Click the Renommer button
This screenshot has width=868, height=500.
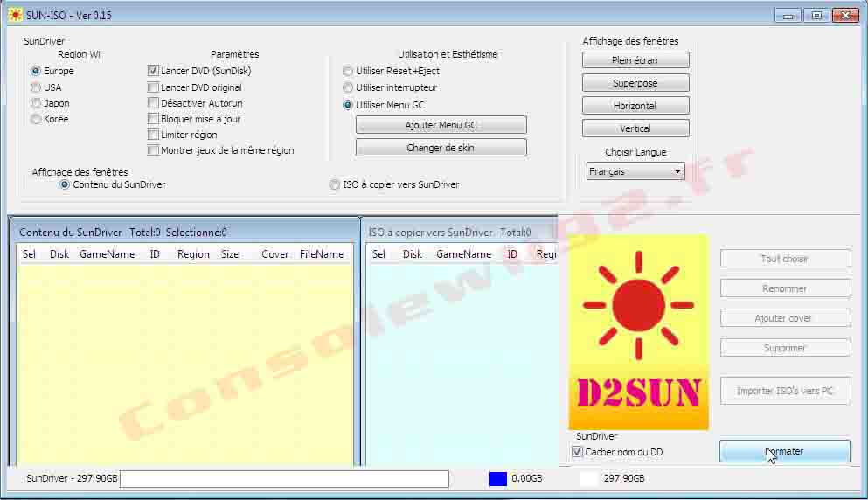785,288
